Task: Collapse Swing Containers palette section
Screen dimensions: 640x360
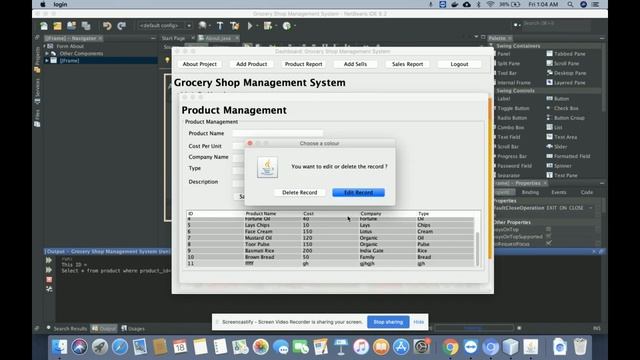Action: [492, 46]
